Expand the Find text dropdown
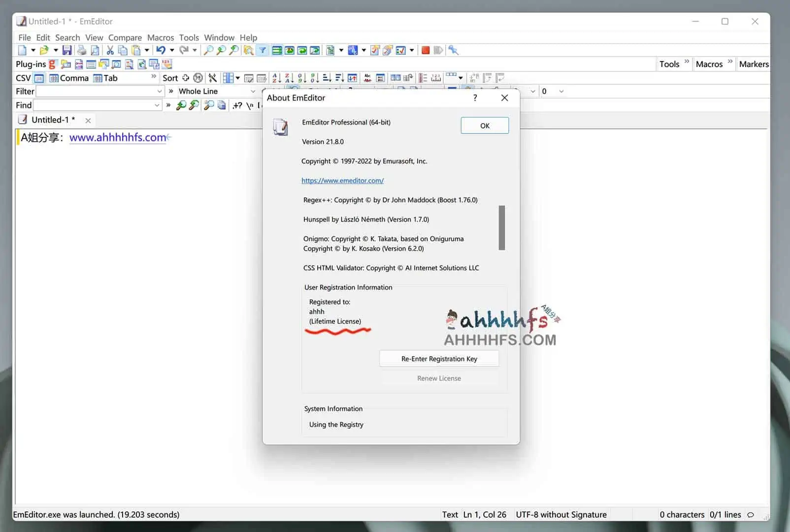790x532 pixels. pos(157,105)
